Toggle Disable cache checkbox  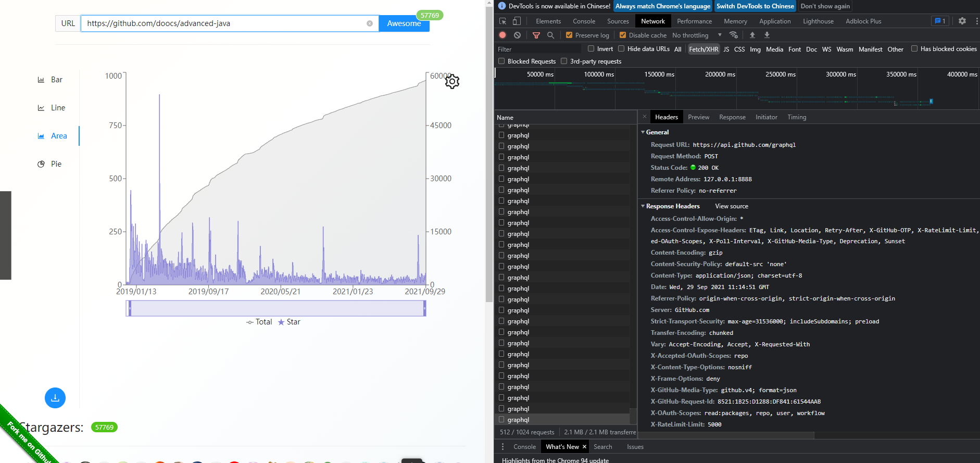623,35
